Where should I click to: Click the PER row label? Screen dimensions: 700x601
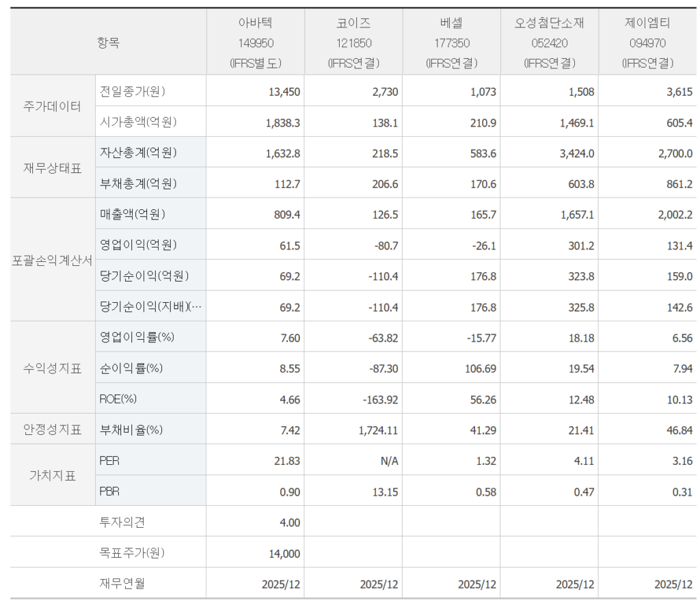(x=109, y=460)
